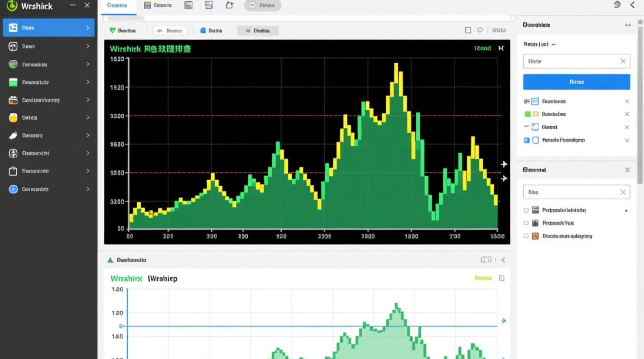Tick the first checkbox in lower right list

(526, 210)
